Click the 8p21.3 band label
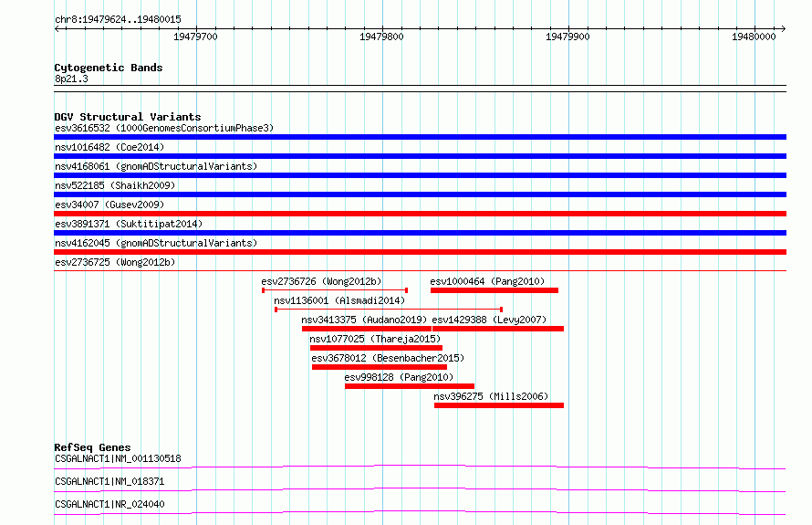This screenshot has height=525, width=812. 71,79
